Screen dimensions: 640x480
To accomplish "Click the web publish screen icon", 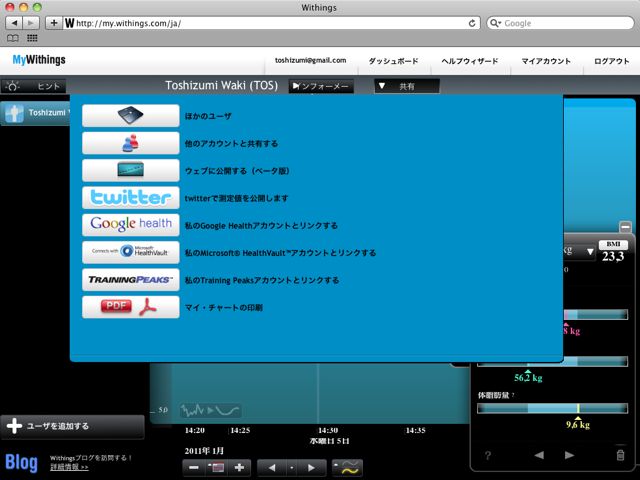I will click(x=131, y=170).
